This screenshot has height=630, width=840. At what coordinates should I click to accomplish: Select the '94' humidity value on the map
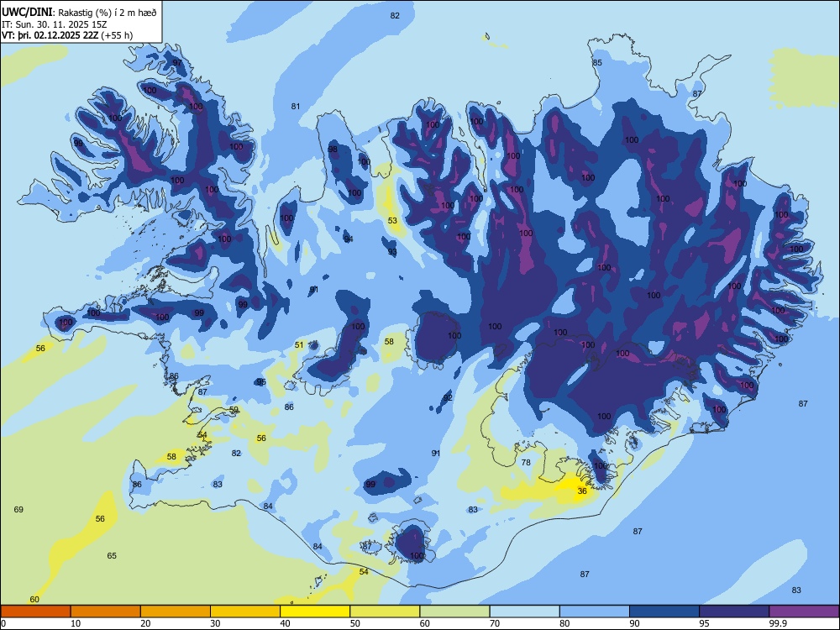[x=349, y=239]
